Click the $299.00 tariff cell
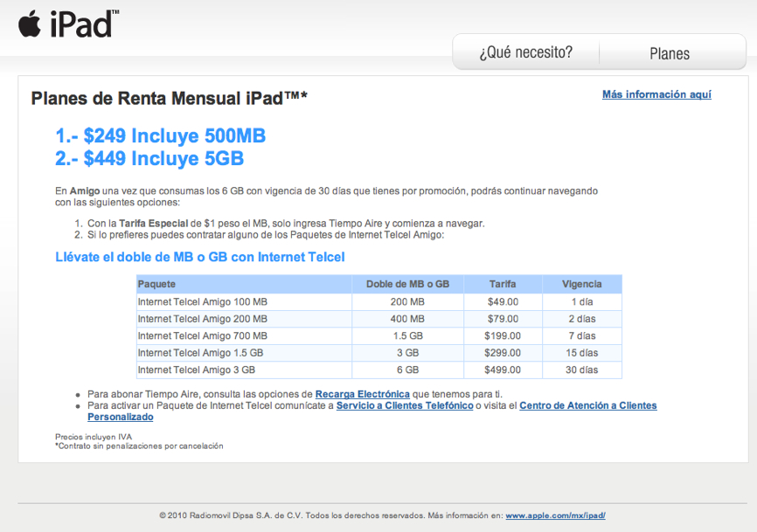 [x=503, y=353]
